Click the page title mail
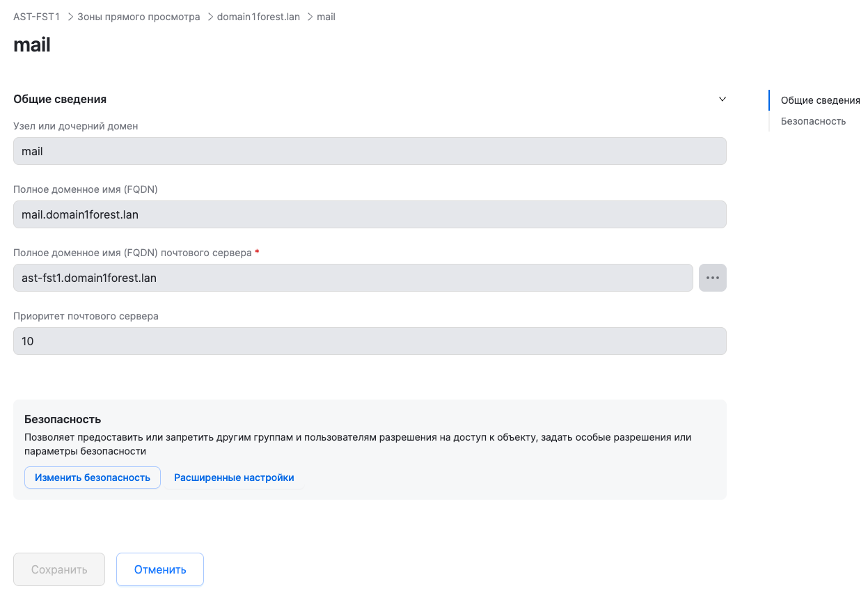This screenshot has height=600, width=868. click(x=32, y=45)
